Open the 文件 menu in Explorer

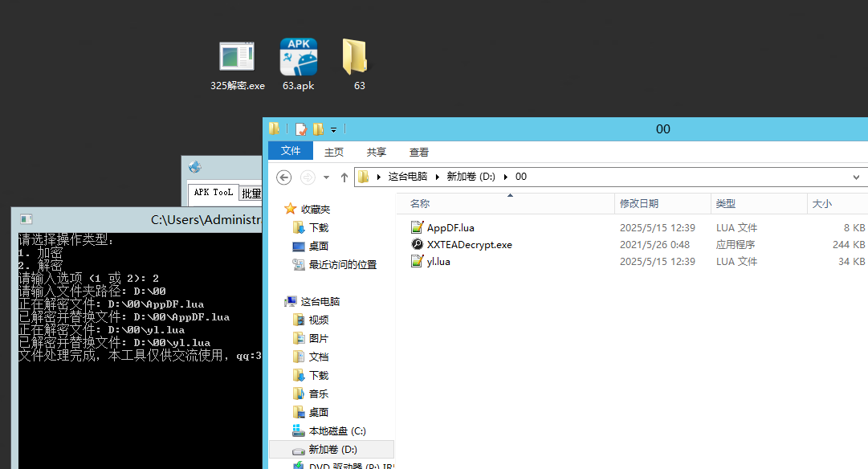pos(290,151)
